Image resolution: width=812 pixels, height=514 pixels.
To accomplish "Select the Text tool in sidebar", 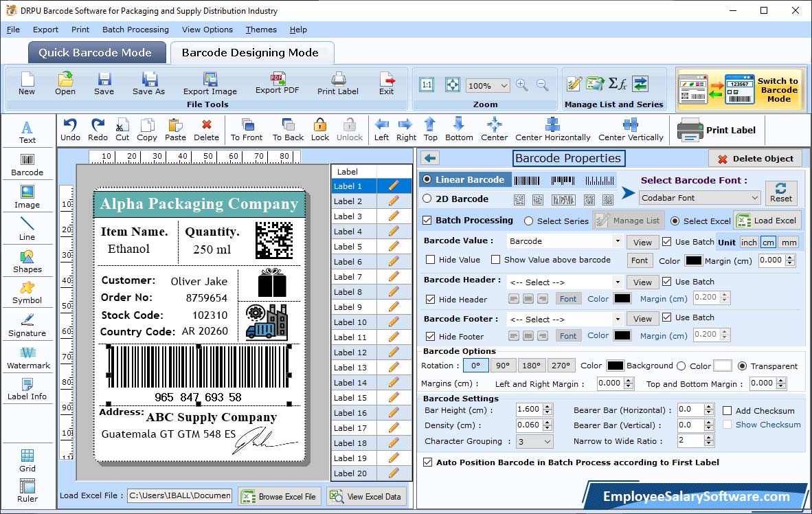I will coord(27,132).
